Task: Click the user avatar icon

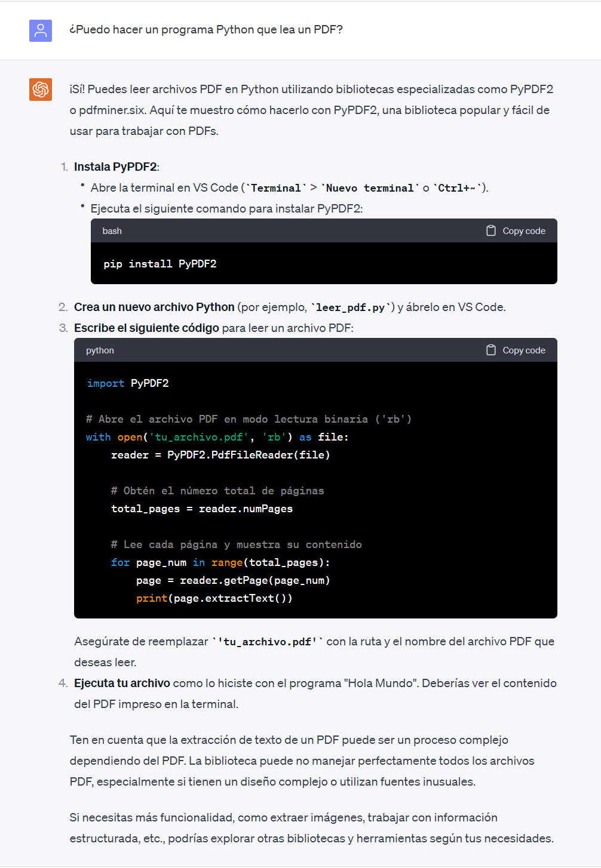Action: (x=41, y=30)
